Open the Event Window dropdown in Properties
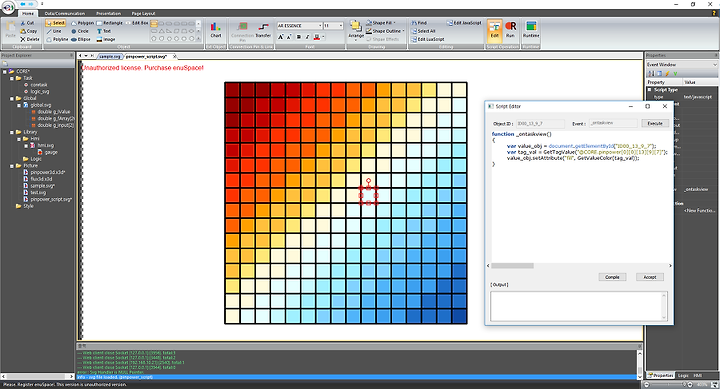720x389 pixels. click(714, 65)
